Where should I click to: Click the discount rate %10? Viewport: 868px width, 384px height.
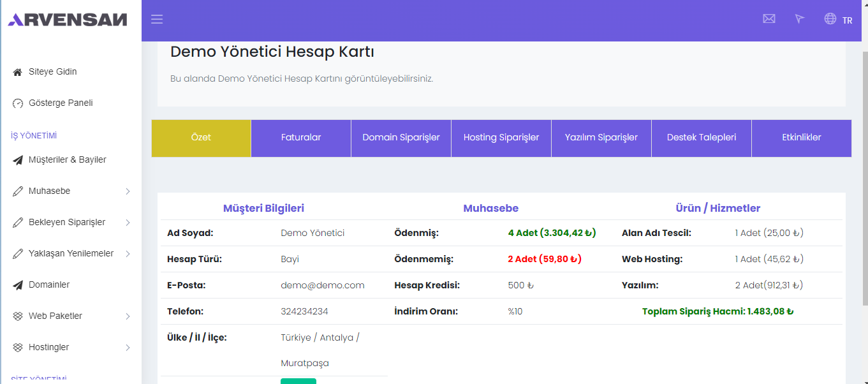click(x=515, y=311)
